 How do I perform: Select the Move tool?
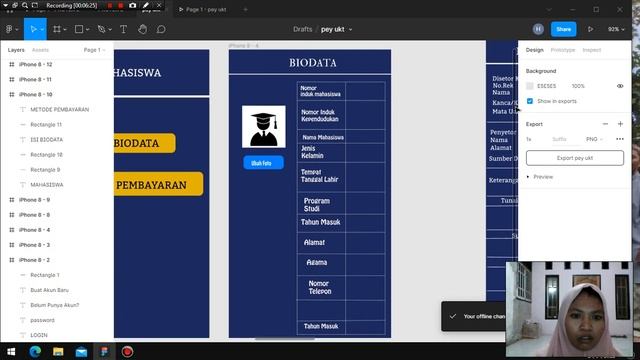click(x=33, y=29)
